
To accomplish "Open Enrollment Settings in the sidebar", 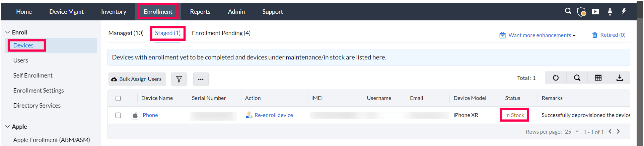I will 39,91.
